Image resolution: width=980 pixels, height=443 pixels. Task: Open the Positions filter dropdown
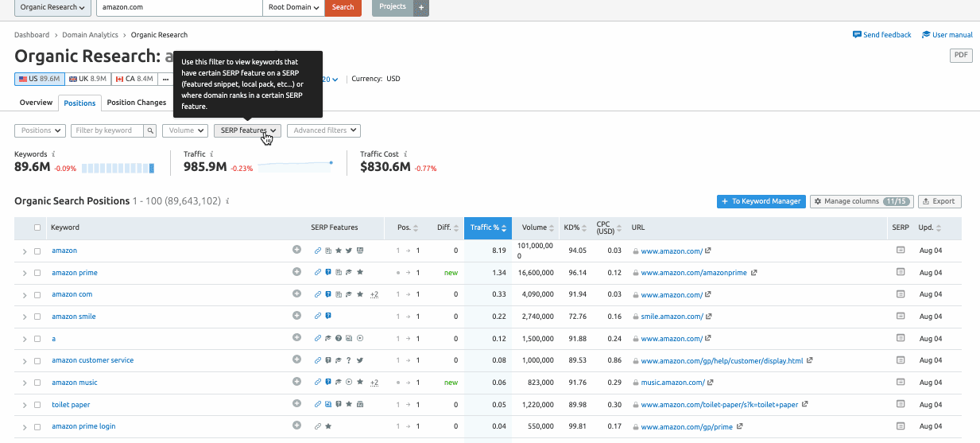point(40,130)
